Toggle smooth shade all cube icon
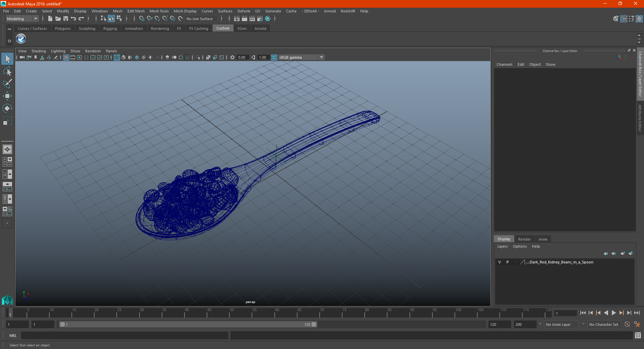644x349 pixels. (123, 57)
